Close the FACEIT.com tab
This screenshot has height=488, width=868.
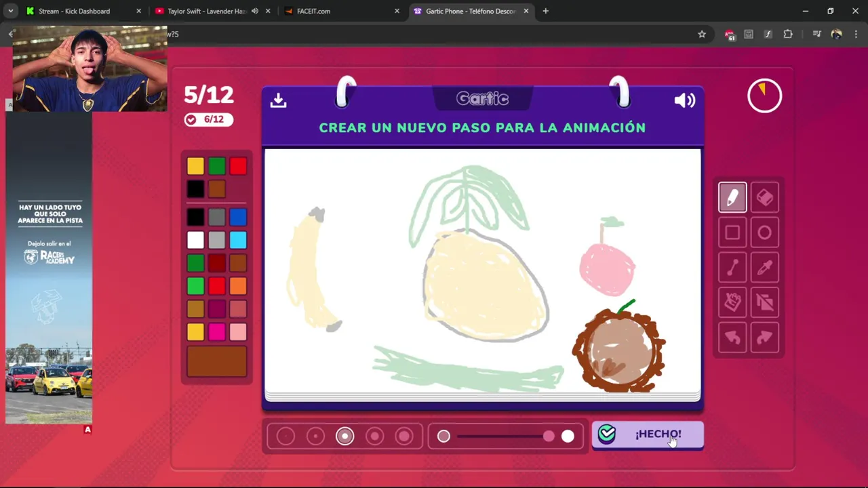click(397, 11)
